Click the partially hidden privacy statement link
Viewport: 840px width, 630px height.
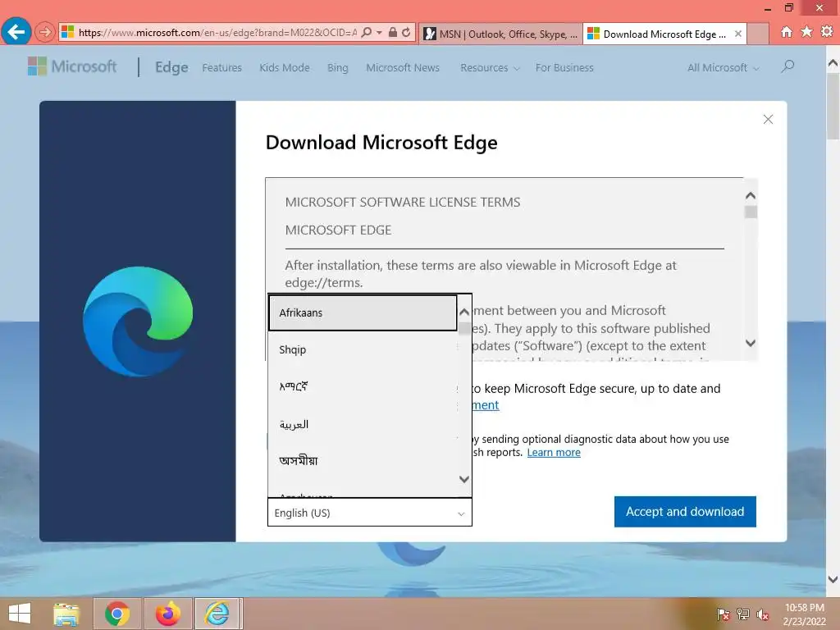pyautogui.click(x=486, y=405)
